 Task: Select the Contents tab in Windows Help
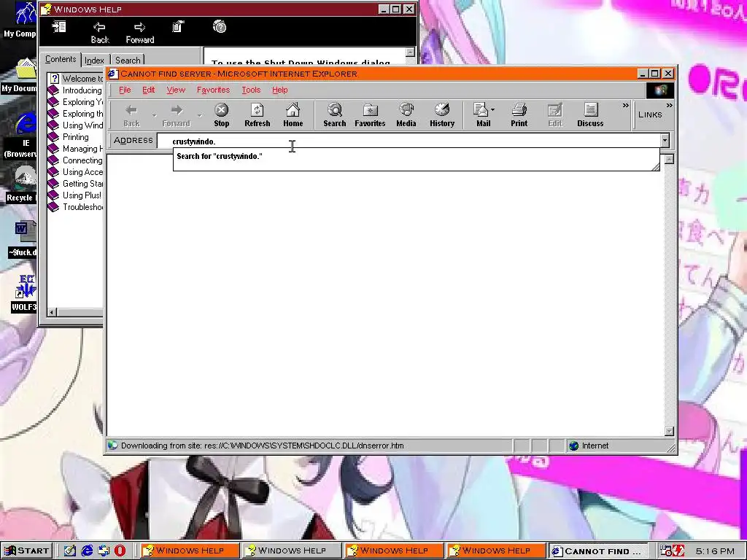tap(61, 59)
